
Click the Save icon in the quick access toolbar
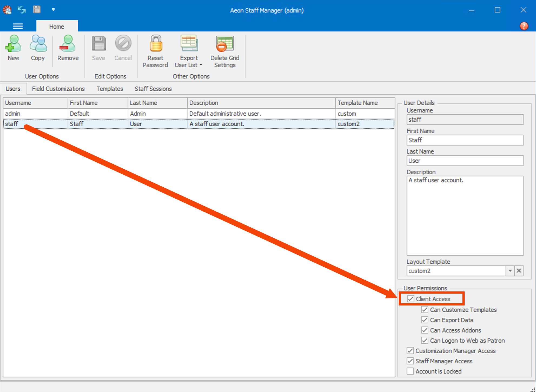click(37, 9)
